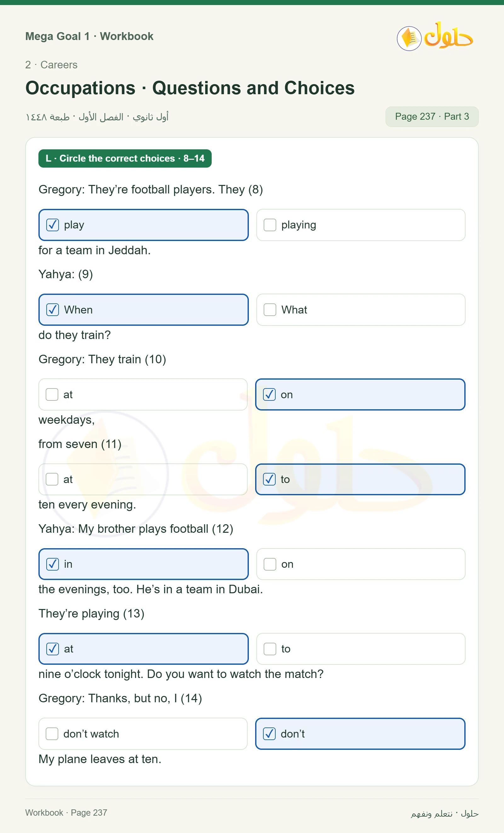Toggle 'at' checkbox before nine o'clock

[x=52, y=649]
